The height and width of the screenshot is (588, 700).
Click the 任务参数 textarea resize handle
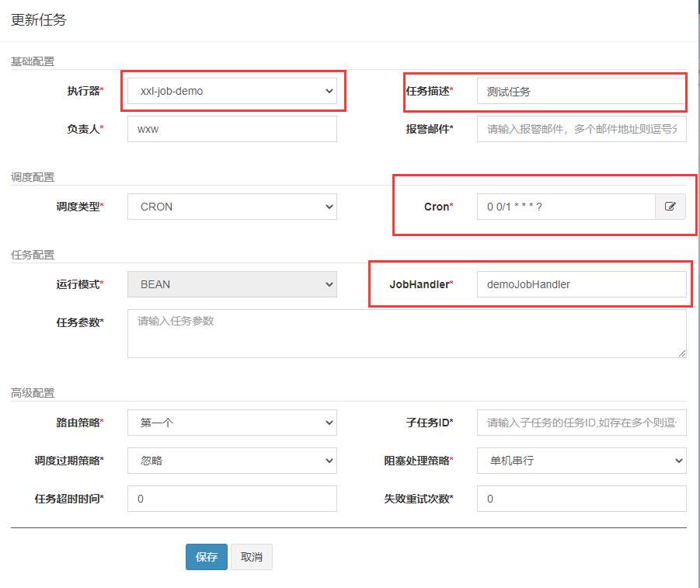[x=682, y=353]
